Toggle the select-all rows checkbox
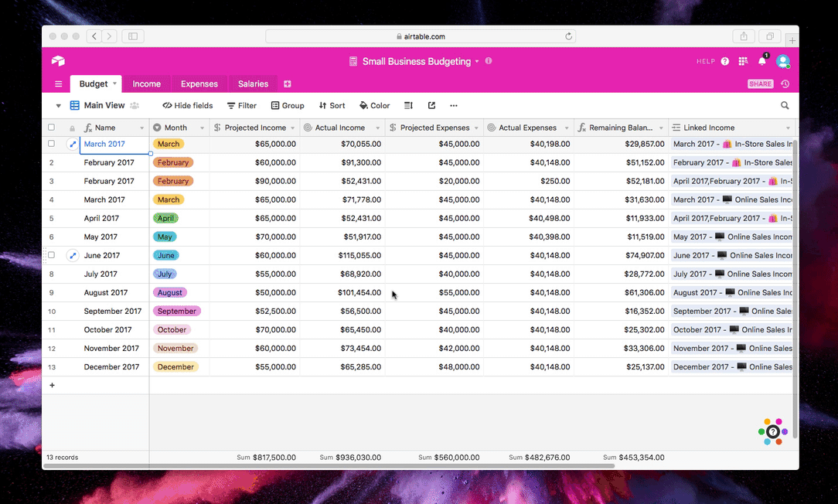 [x=52, y=128]
